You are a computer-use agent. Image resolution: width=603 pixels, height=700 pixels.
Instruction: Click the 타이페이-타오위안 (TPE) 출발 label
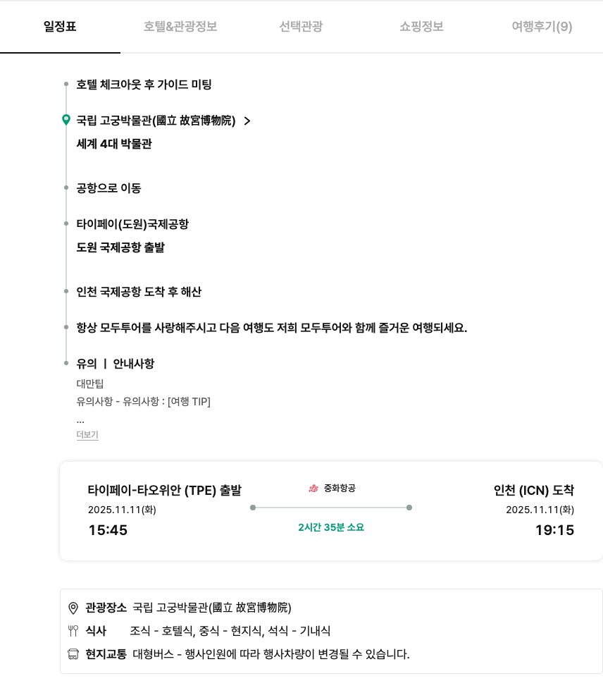coord(164,491)
